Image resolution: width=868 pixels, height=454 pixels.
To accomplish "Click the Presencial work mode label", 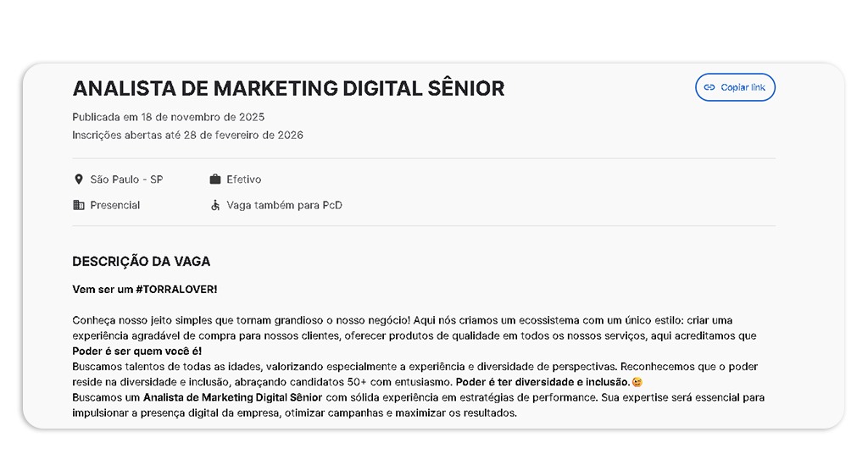I will (115, 205).
